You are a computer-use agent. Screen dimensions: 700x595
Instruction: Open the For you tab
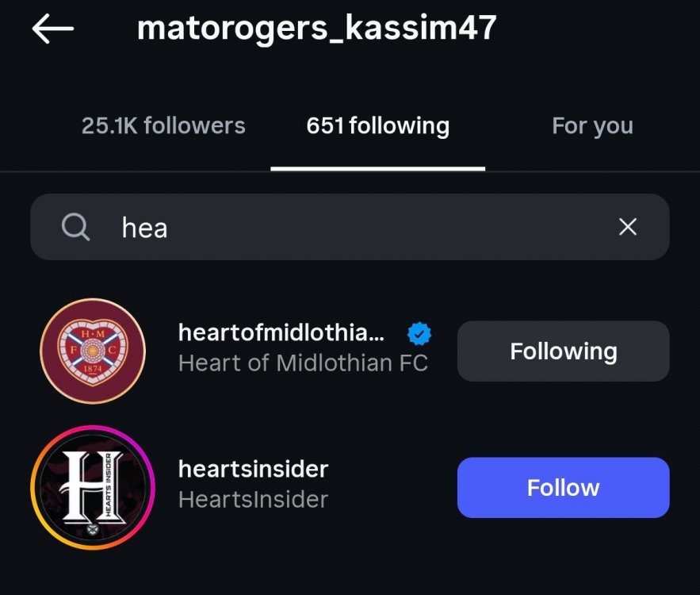pyautogui.click(x=592, y=125)
